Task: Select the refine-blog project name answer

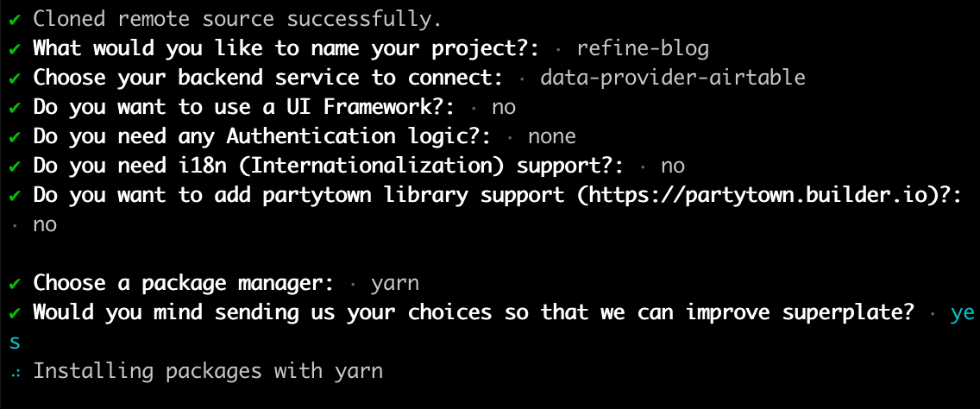Action: point(644,49)
